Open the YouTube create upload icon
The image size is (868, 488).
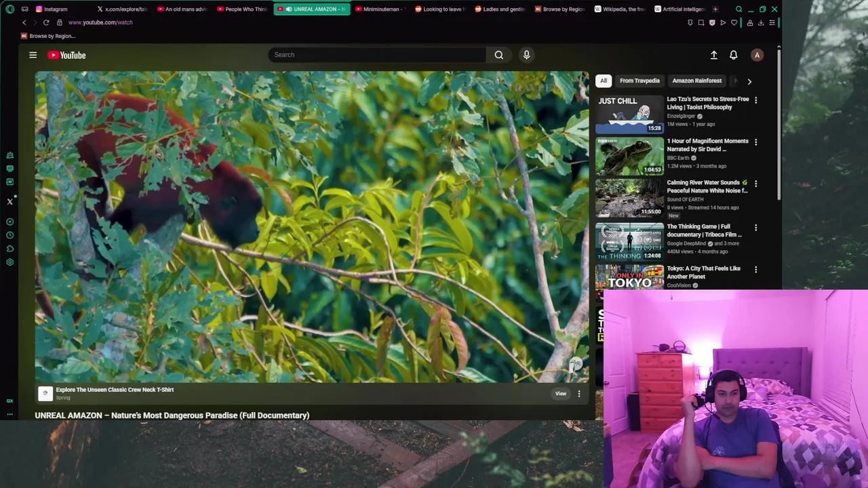pos(714,55)
